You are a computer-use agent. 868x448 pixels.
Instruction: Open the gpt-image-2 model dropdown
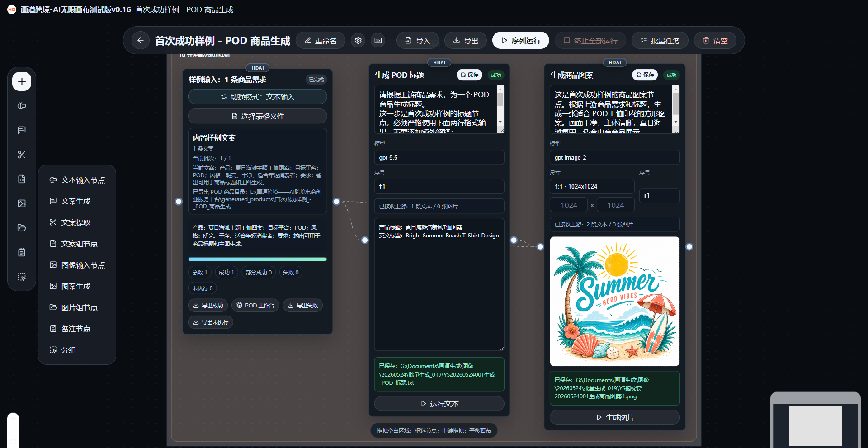[614, 157]
